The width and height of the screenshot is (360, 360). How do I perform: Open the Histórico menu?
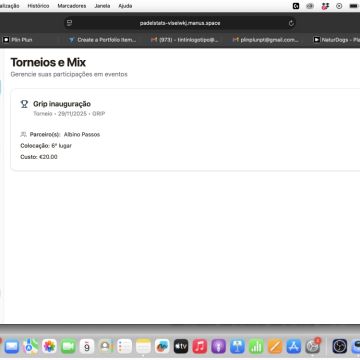38,6
